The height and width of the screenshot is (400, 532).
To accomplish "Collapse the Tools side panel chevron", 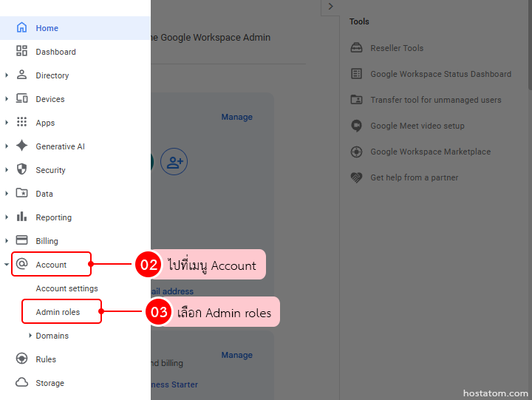I will tap(330, 7).
